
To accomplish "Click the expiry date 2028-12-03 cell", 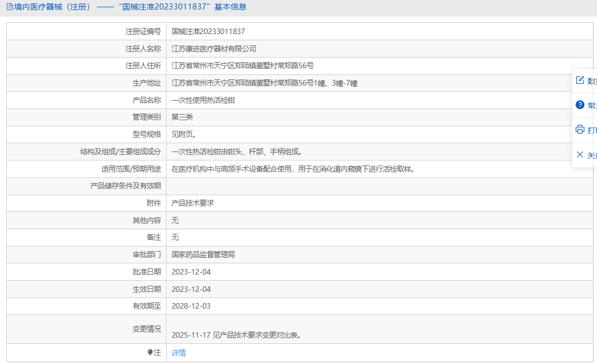I will click(x=191, y=306).
